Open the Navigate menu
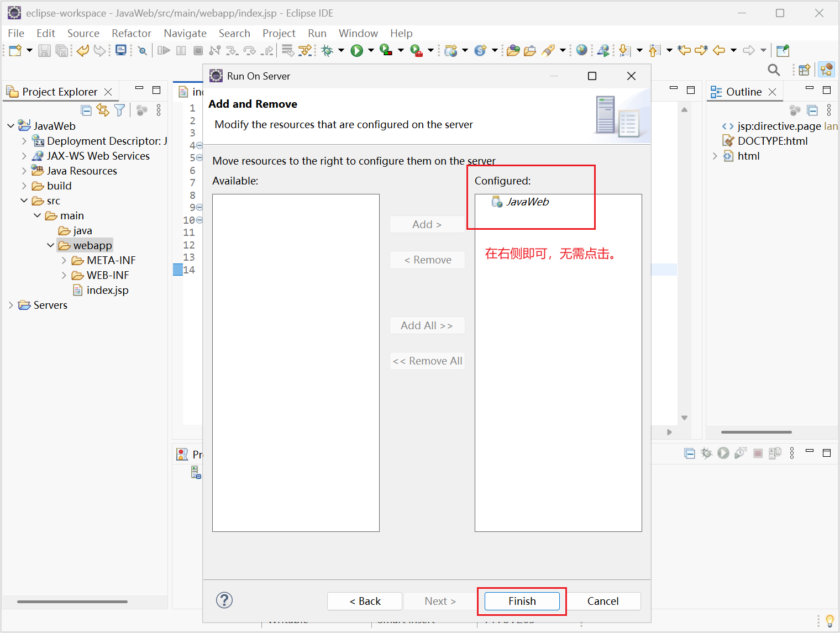840x633 pixels. click(x=185, y=33)
